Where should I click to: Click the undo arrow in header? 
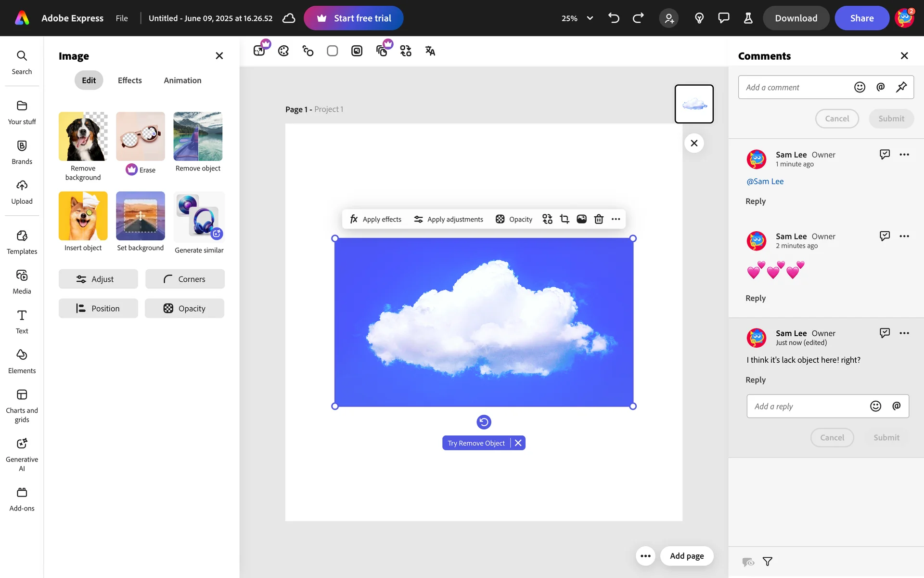coord(614,18)
